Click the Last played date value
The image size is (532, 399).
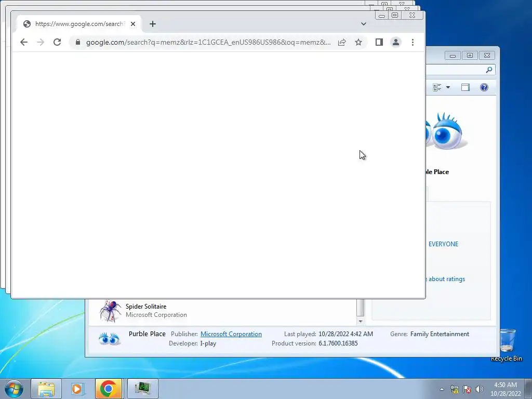[345, 334]
